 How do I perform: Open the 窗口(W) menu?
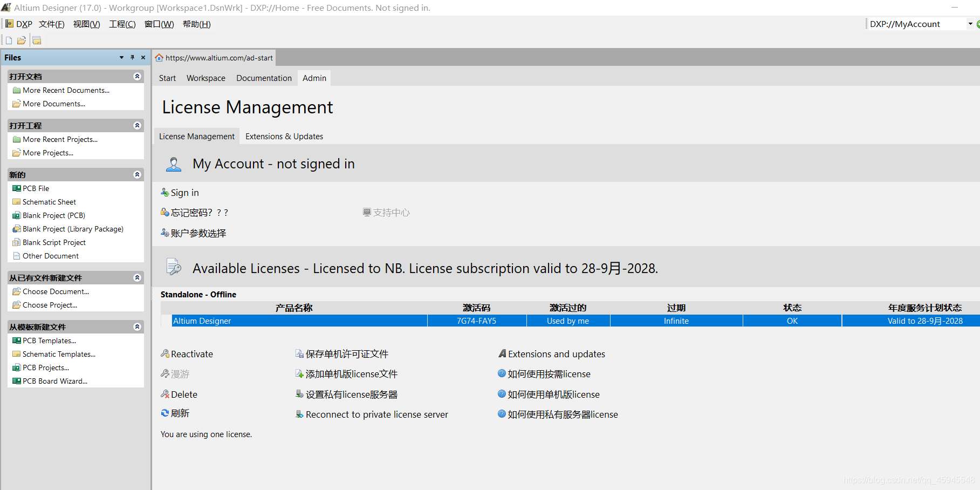(x=159, y=24)
